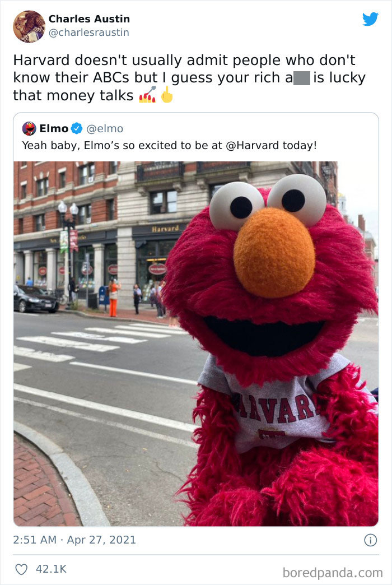The width and height of the screenshot is (392, 585).
Task: Click the Twitter bird logo
Action: pos(371,18)
